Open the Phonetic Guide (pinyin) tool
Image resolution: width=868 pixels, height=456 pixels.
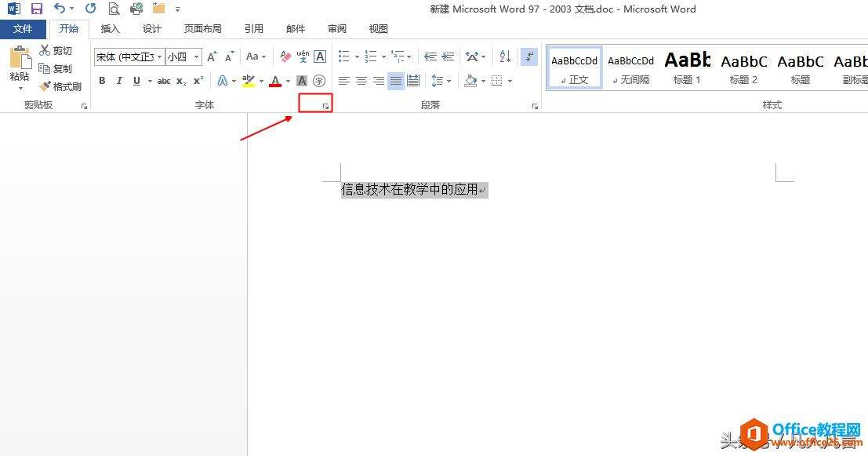[301, 57]
